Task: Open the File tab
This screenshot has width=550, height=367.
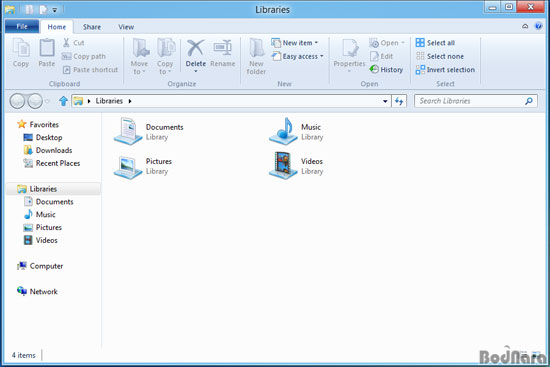Action: point(22,27)
